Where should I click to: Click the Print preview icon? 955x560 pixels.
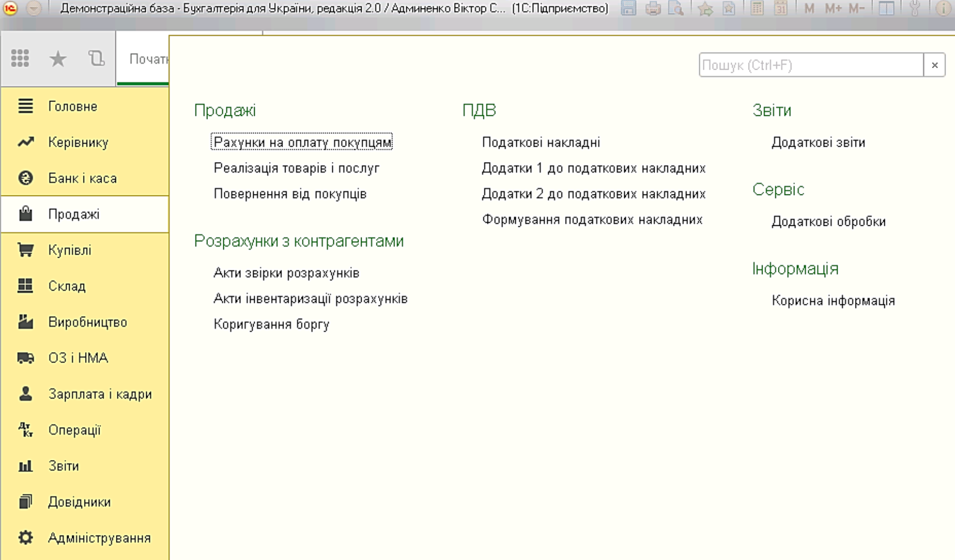(x=676, y=8)
